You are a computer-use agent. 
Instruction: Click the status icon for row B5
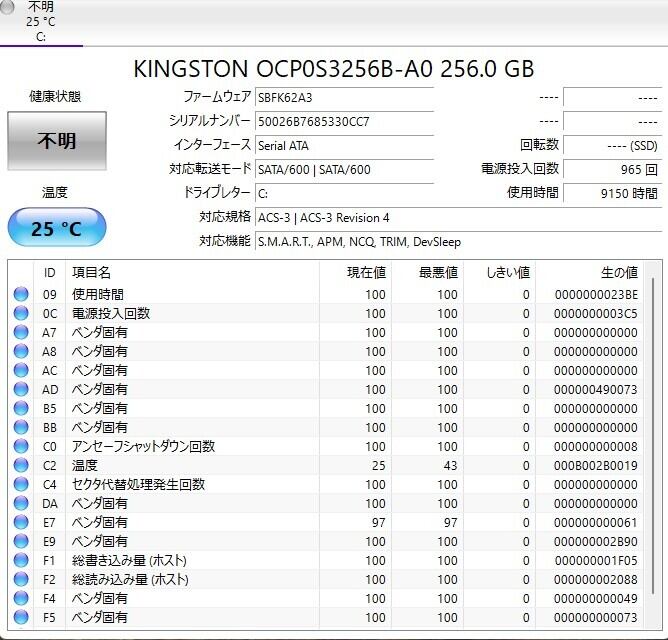click(21, 408)
